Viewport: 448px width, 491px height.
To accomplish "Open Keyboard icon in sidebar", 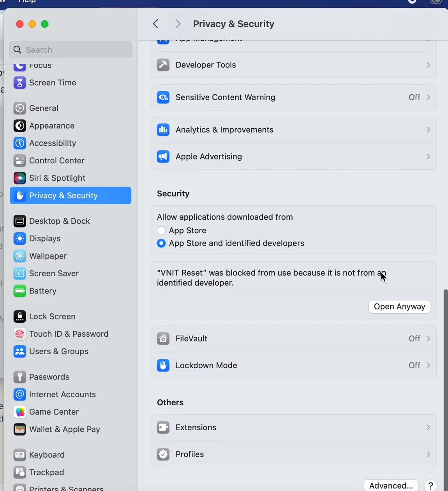I will [x=19, y=455].
